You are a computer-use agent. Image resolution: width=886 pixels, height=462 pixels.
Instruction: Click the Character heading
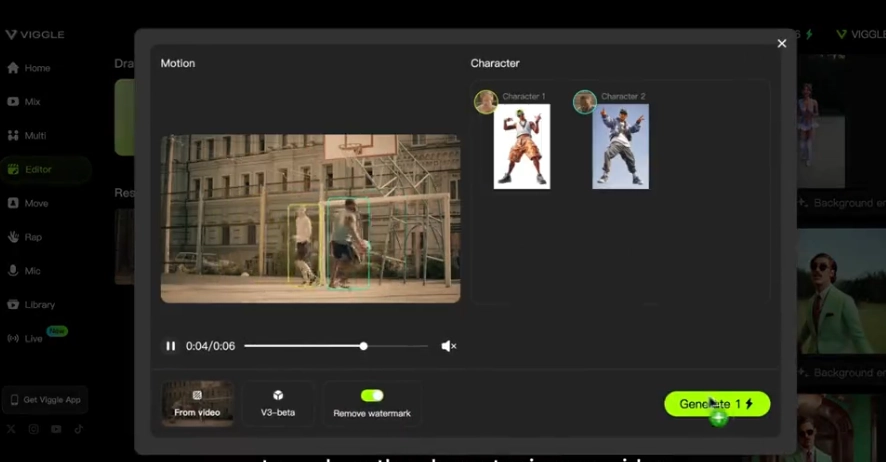(x=495, y=63)
